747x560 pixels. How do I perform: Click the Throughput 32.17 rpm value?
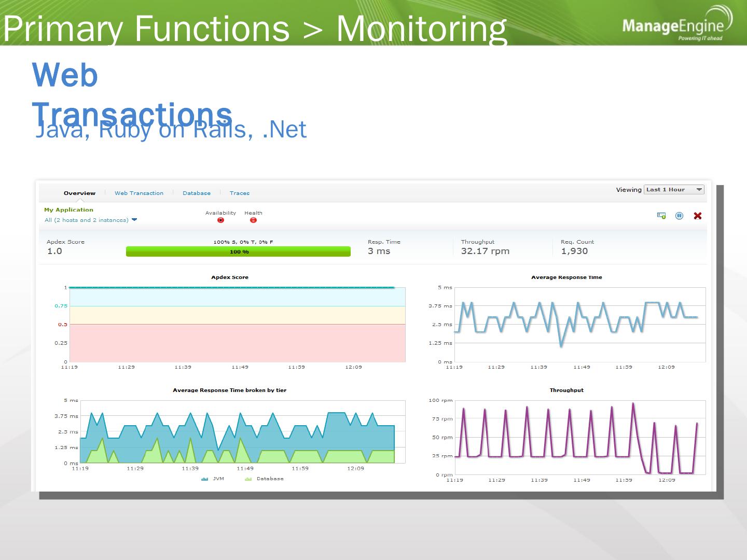pyautogui.click(x=485, y=251)
